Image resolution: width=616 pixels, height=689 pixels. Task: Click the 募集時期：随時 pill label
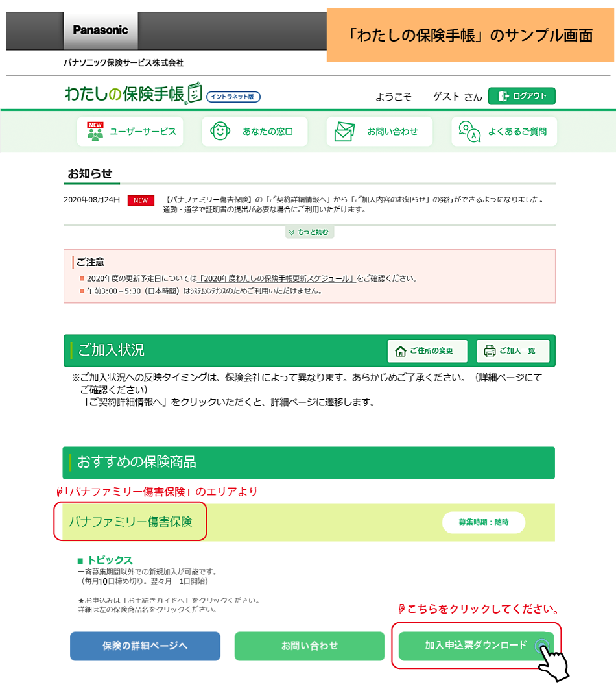coord(483,522)
